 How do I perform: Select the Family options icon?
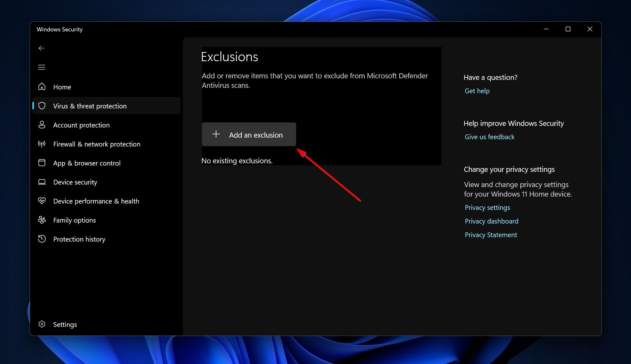pyautogui.click(x=42, y=220)
